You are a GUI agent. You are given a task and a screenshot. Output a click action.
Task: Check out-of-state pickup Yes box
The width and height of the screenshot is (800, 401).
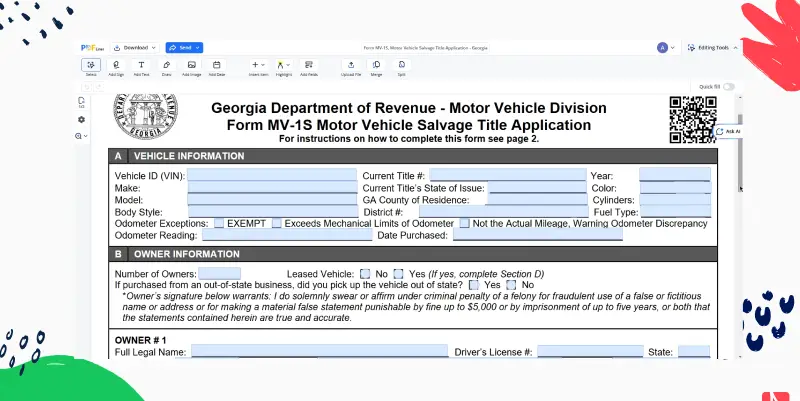474,285
